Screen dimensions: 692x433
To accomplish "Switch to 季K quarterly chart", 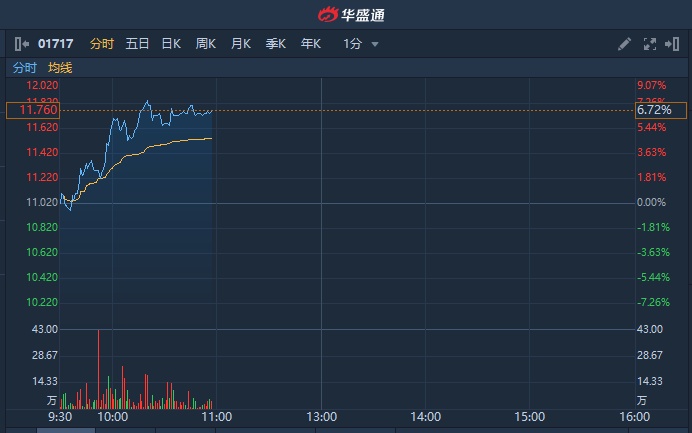I will coord(276,44).
